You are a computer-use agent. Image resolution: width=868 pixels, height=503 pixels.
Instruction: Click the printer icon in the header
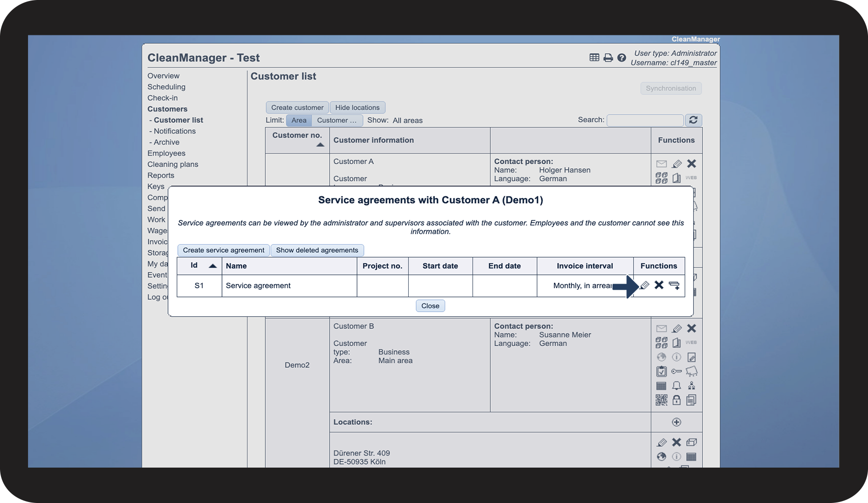608,58
